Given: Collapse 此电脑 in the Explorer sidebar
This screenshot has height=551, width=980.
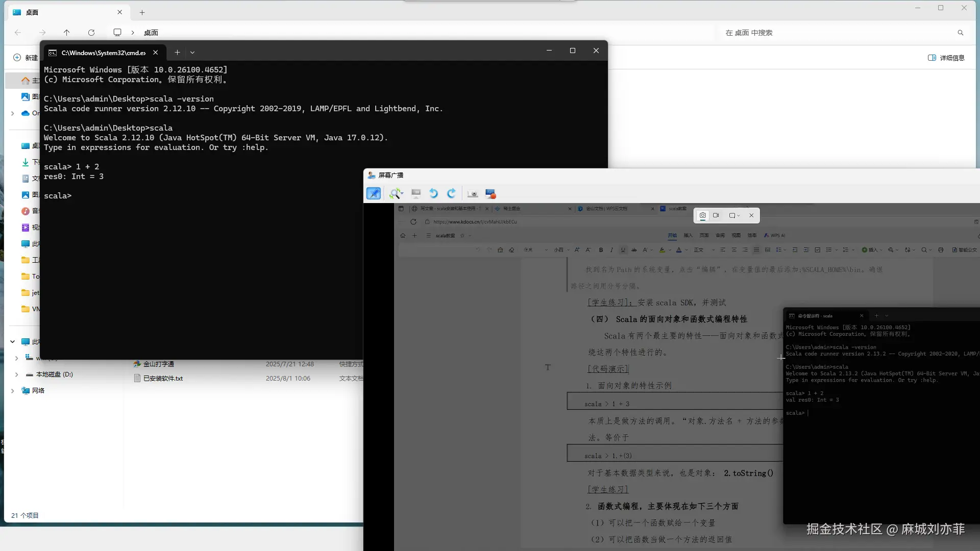Looking at the screenshot, I should click(13, 342).
